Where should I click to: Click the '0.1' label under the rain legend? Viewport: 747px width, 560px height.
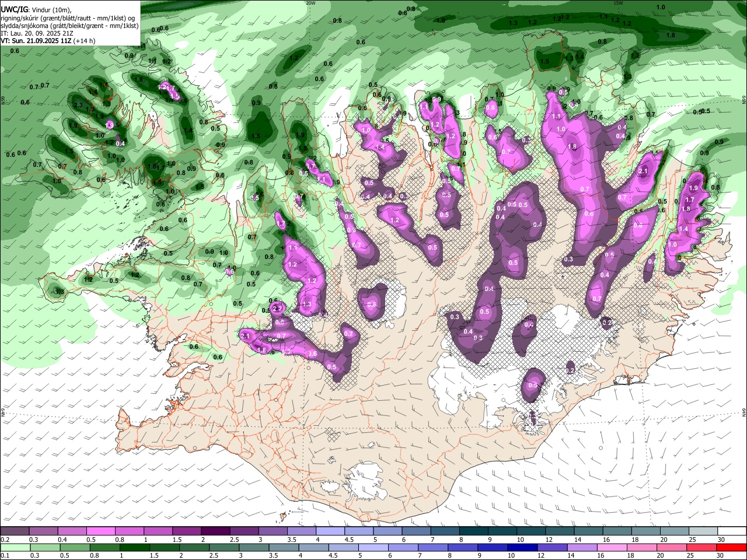(x=4, y=556)
